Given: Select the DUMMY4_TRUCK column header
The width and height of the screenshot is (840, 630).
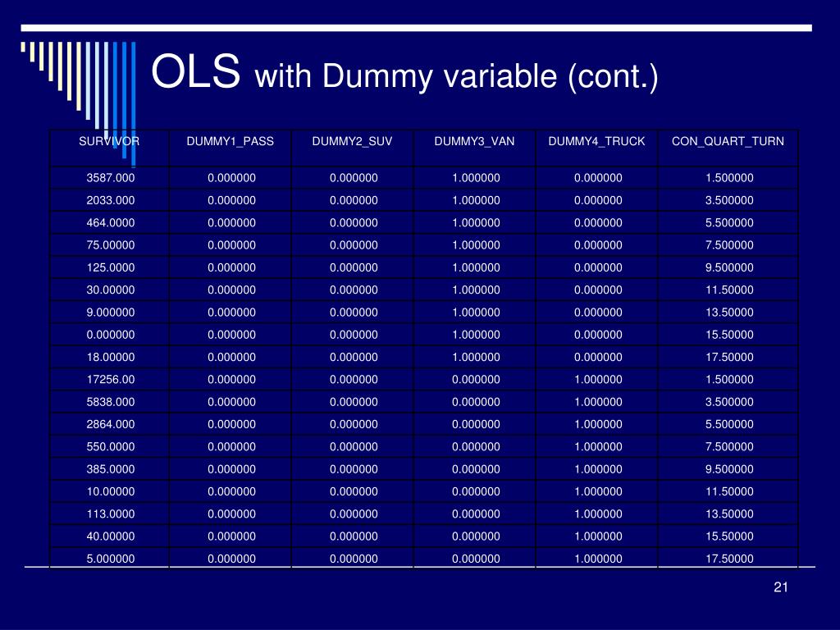Looking at the screenshot, I should pyautogui.click(x=597, y=141).
